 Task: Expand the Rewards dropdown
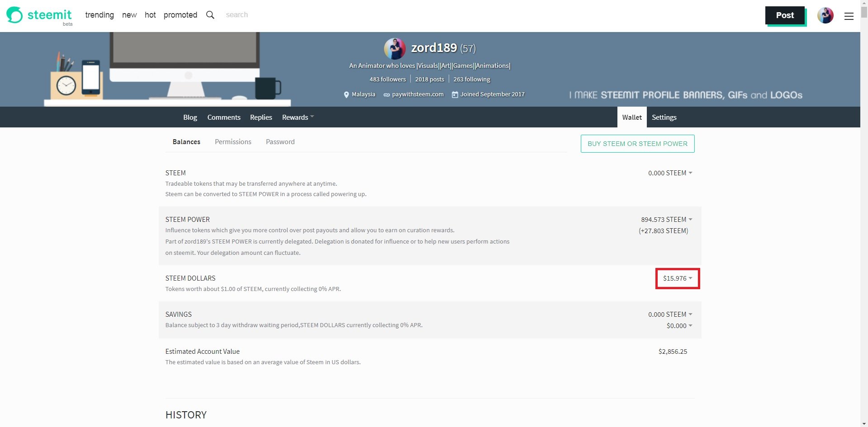(x=298, y=117)
